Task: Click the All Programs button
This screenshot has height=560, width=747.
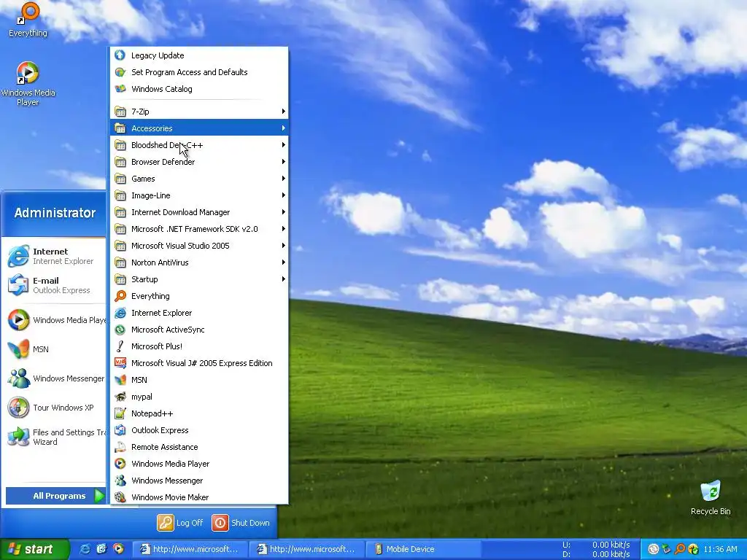Action: [x=55, y=496]
